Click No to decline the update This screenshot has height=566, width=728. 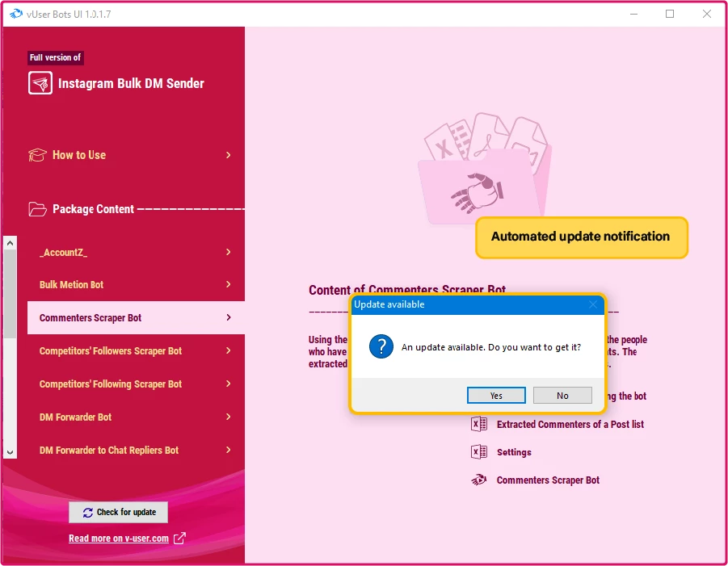562,396
